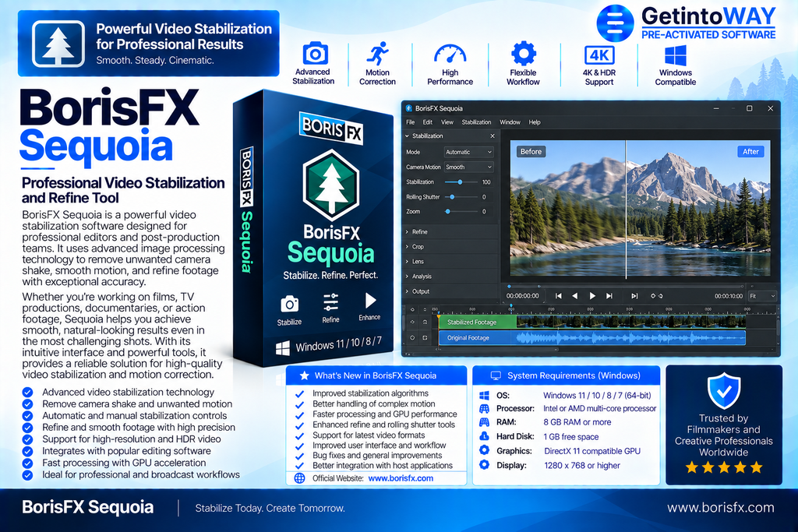The width and height of the screenshot is (798, 532).
Task: Open the Mode dropdown set to Automatic
Action: click(468, 152)
